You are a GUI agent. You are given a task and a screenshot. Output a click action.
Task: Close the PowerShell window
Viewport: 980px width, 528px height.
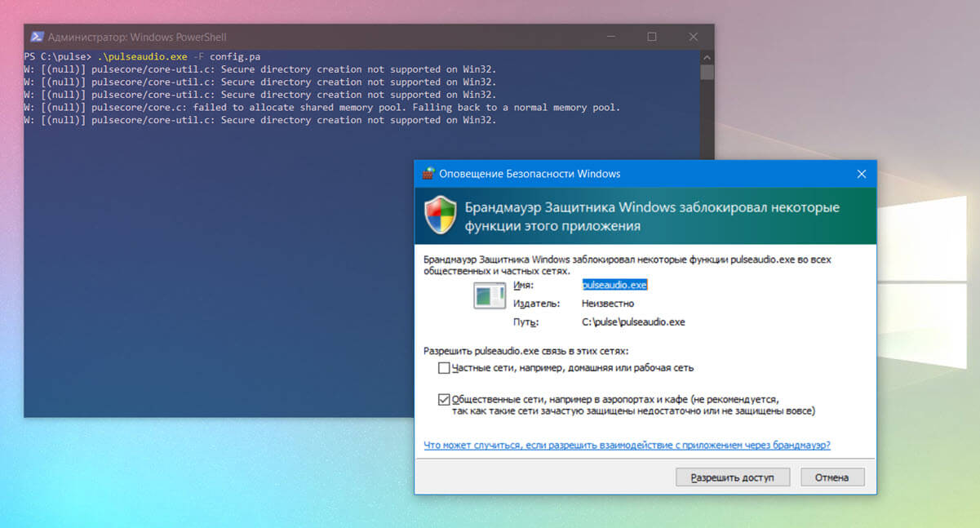(x=694, y=37)
